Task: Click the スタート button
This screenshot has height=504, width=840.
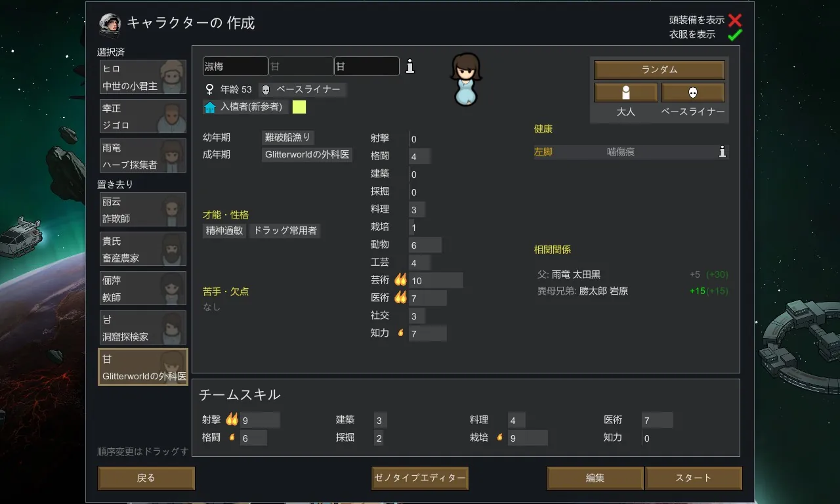Action: pos(694,478)
